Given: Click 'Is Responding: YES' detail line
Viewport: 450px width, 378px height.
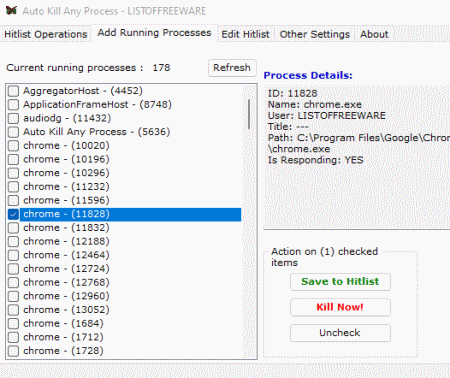Looking at the screenshot, I should 316,160.
